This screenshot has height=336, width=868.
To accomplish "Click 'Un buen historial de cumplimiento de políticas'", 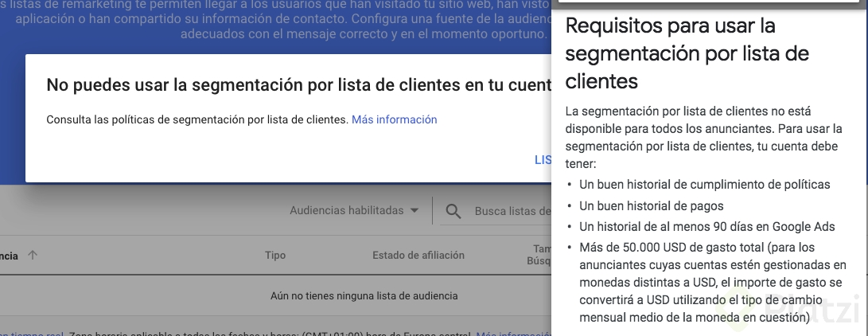I will (x=705, y=185).
